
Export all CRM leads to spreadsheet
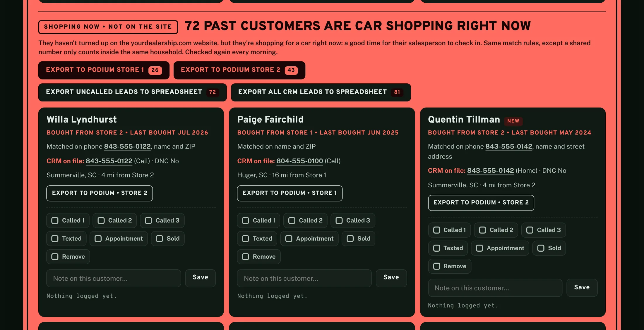click(x=321, y=92)
